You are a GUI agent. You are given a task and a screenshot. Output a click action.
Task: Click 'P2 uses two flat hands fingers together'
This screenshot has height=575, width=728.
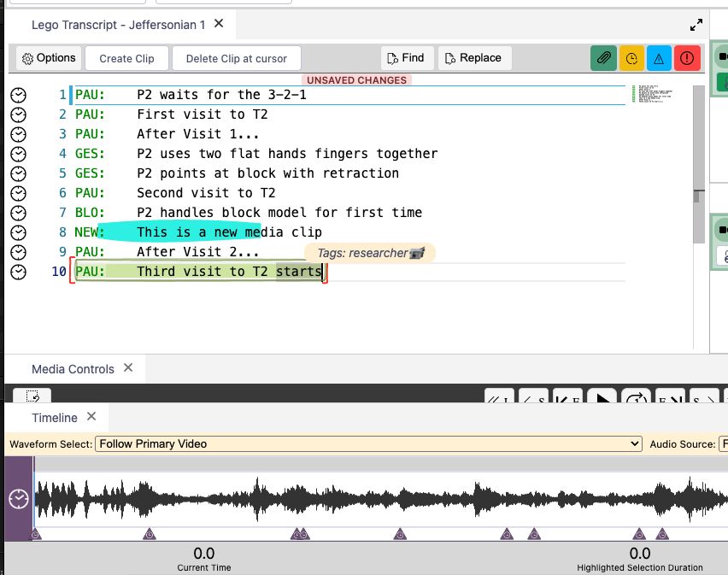pos(287,154)
